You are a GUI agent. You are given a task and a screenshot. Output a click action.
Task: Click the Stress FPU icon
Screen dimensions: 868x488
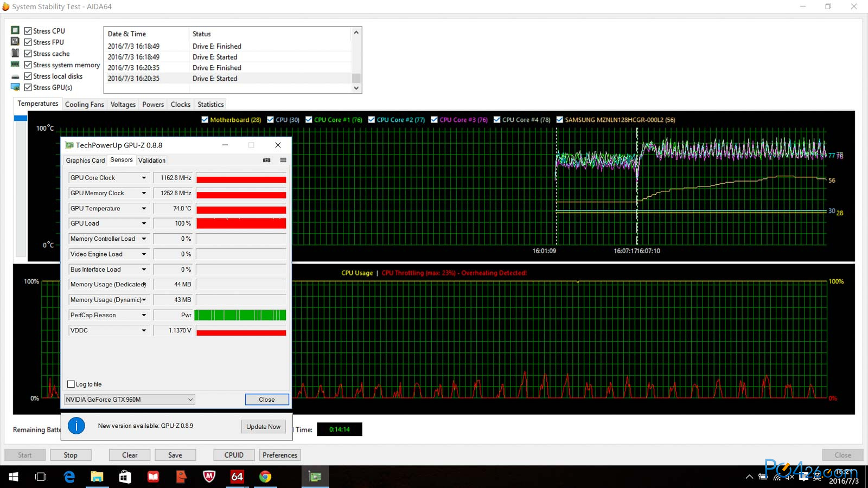15,41
